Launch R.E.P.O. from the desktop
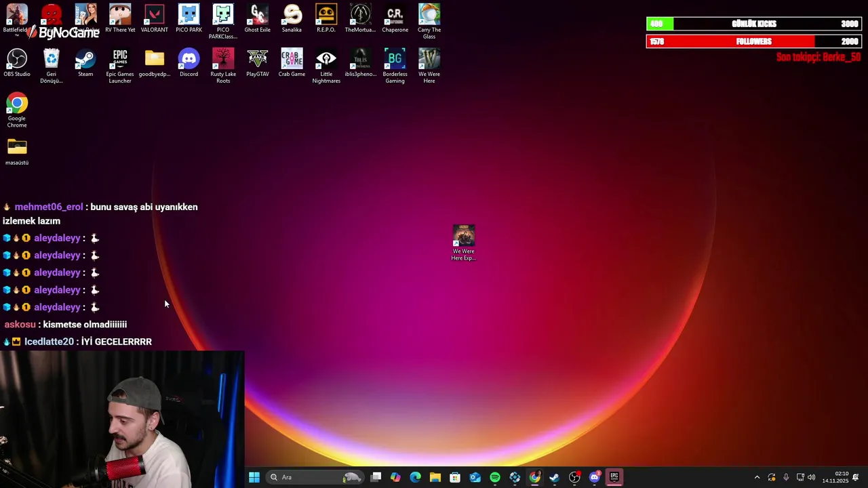The image size is (868, 488). [326, 18]
